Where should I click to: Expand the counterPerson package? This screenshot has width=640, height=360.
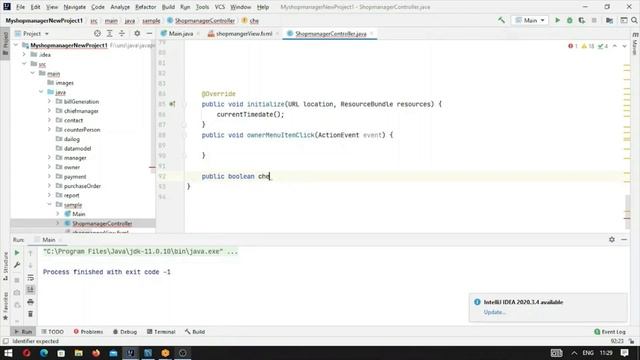[x=49, y=129]
